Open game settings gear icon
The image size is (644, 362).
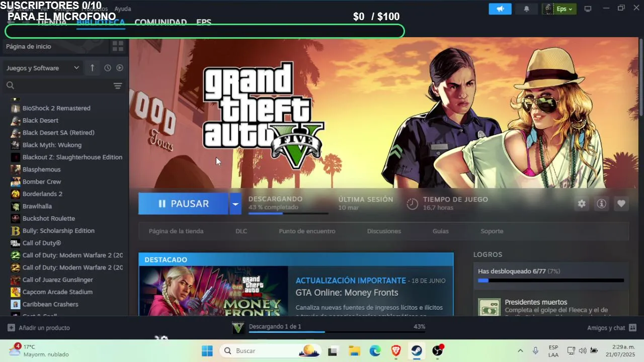582,204
